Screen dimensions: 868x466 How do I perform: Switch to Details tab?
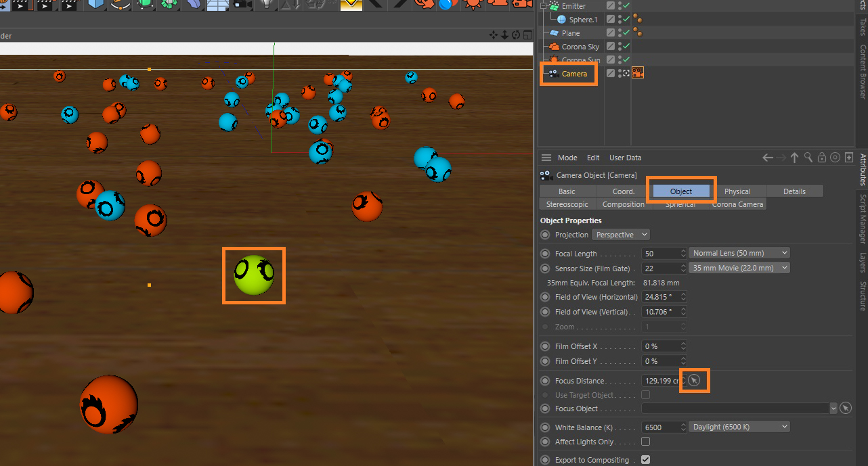(x=795, y=191)
